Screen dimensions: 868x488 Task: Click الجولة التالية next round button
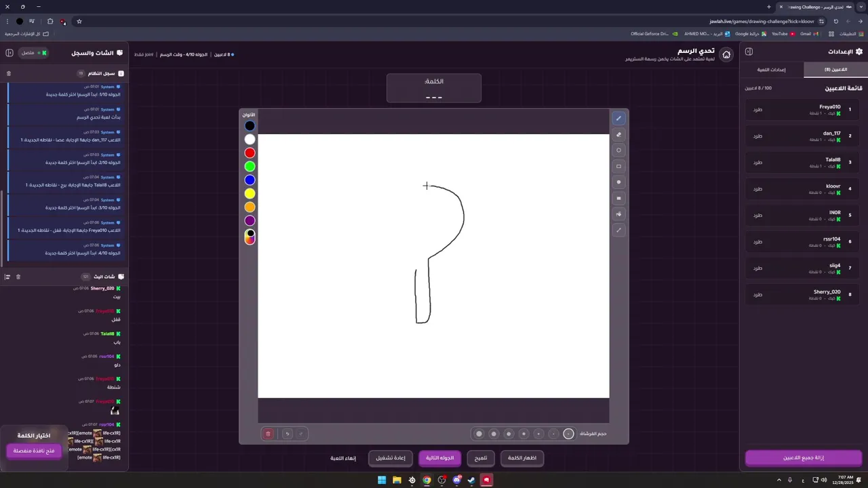(439, 458)
